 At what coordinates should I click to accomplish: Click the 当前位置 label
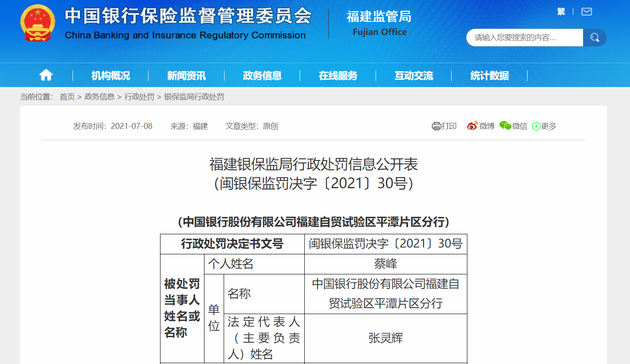click(37, 97)
